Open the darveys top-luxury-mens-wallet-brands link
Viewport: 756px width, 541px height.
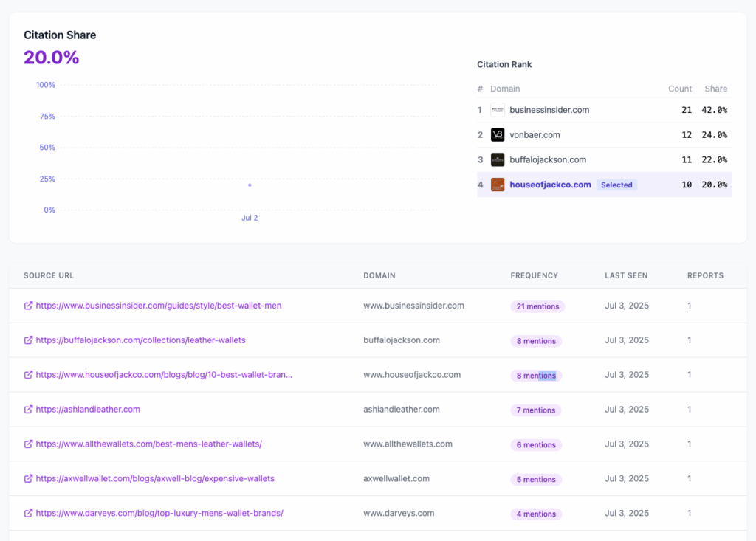[x=159, y=514]
